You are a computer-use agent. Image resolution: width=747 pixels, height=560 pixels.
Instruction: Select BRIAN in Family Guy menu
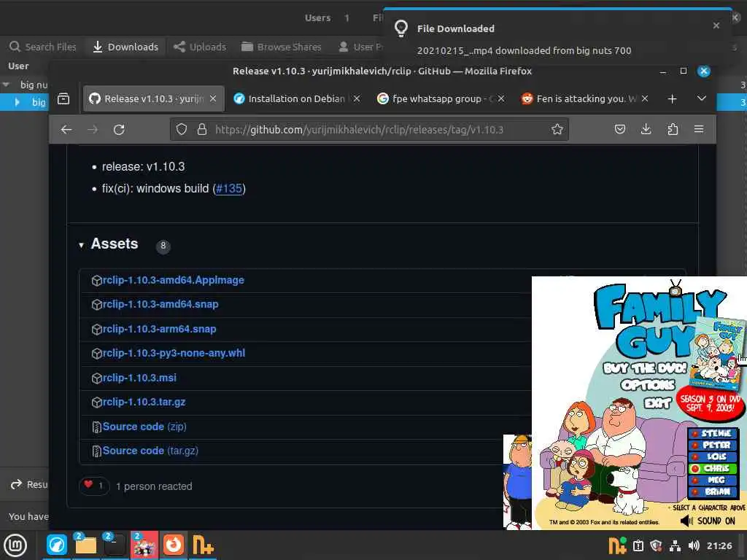[713, 491]
